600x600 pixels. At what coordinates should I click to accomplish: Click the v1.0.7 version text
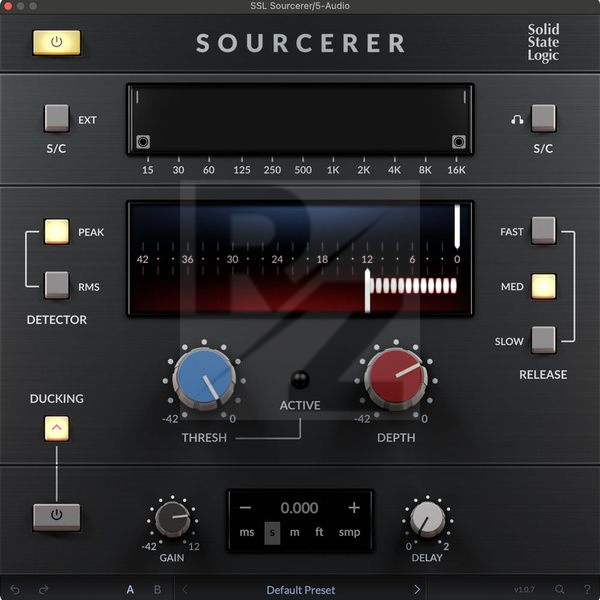[524, 589]
